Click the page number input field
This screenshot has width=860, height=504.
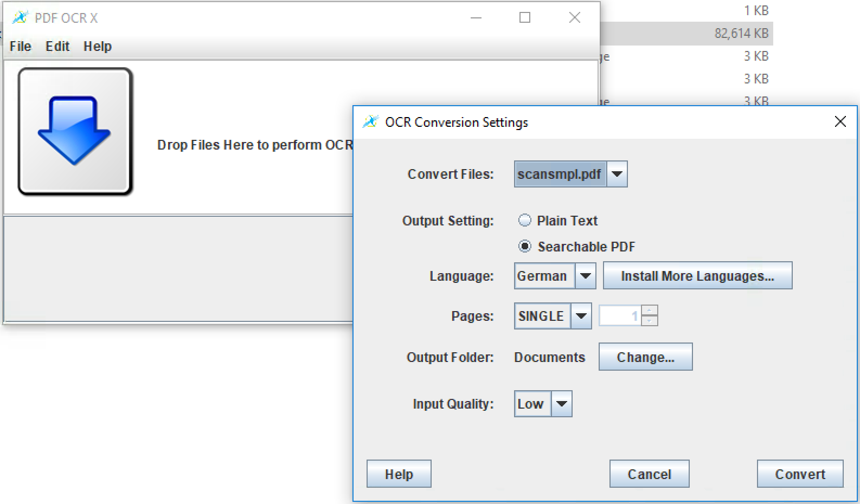[620, 316]
